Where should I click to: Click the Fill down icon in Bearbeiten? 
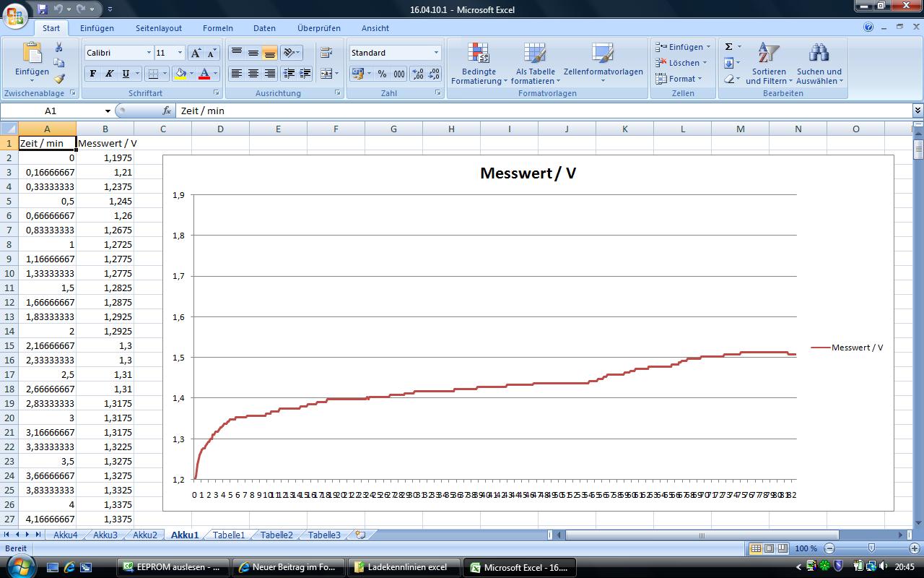(x=728, y=63)
